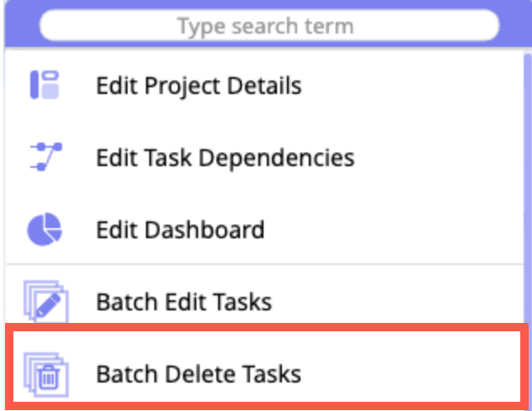Click the 'Edit Task Dependencies' text label

[225, 157]
